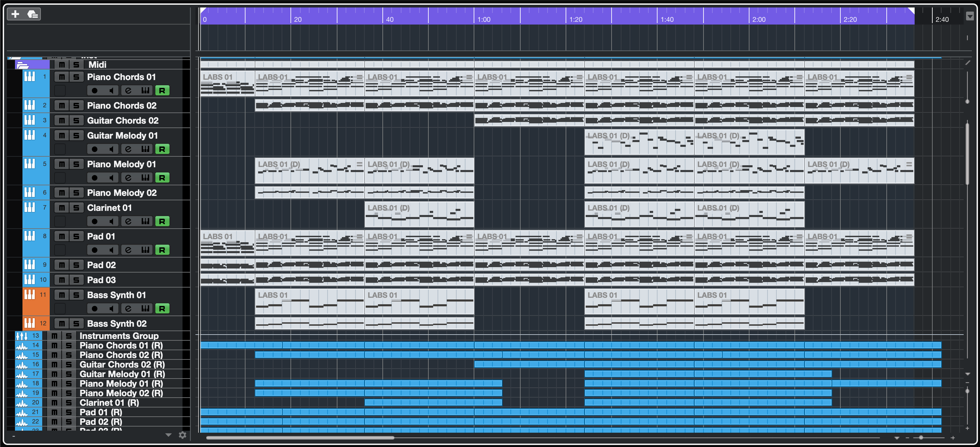
Task: Solo the Clarinet 01 (R) audio track
Action: (69, 402)
